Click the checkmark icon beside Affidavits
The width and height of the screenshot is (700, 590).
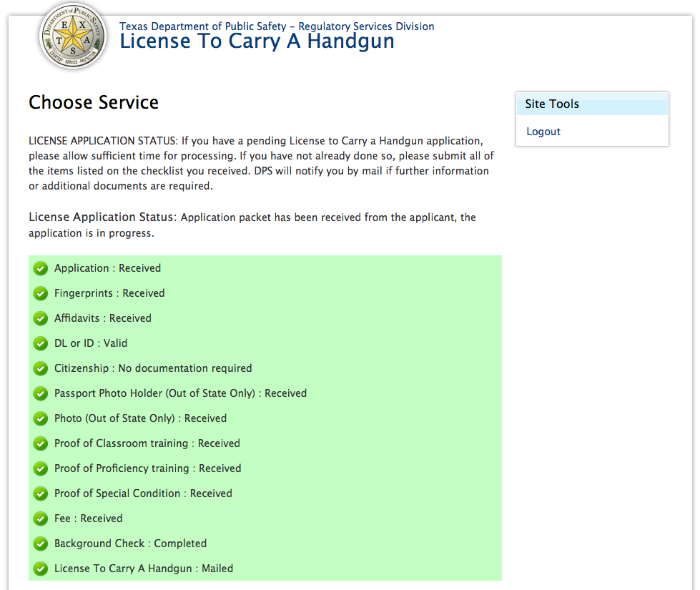click(x=41, y=319)
